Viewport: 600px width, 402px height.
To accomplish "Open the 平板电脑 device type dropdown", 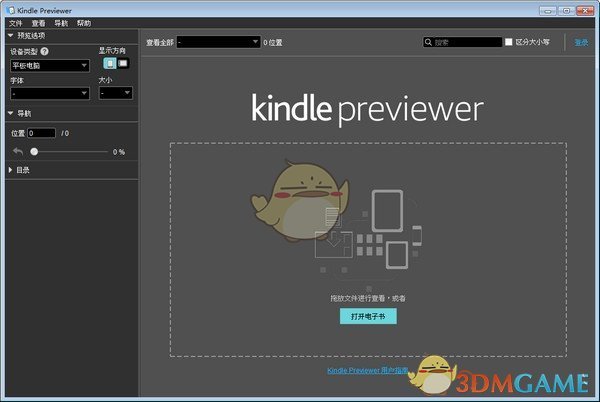I will [x=50, y=65].
